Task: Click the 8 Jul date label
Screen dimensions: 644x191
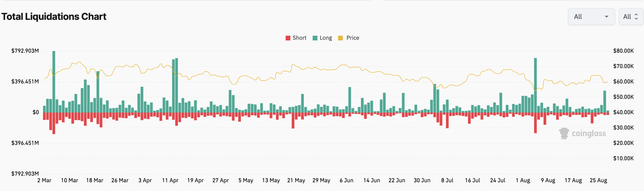Action: coord(447,180)
